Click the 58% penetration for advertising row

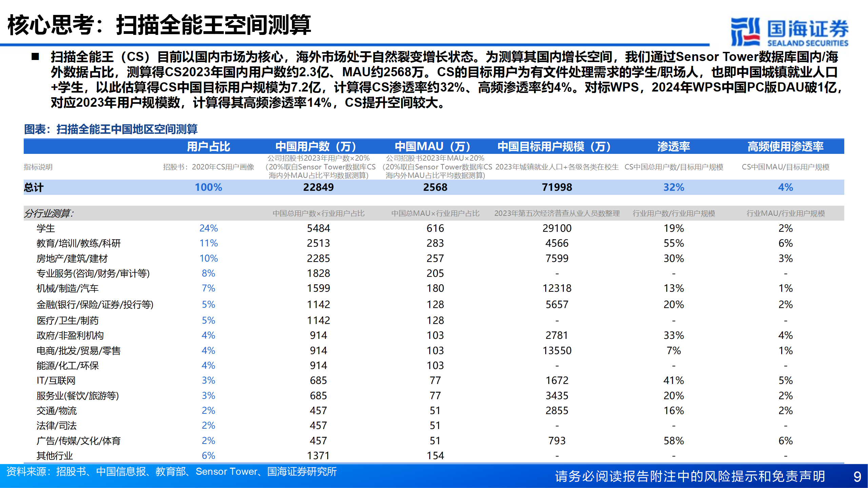(674, 441)
